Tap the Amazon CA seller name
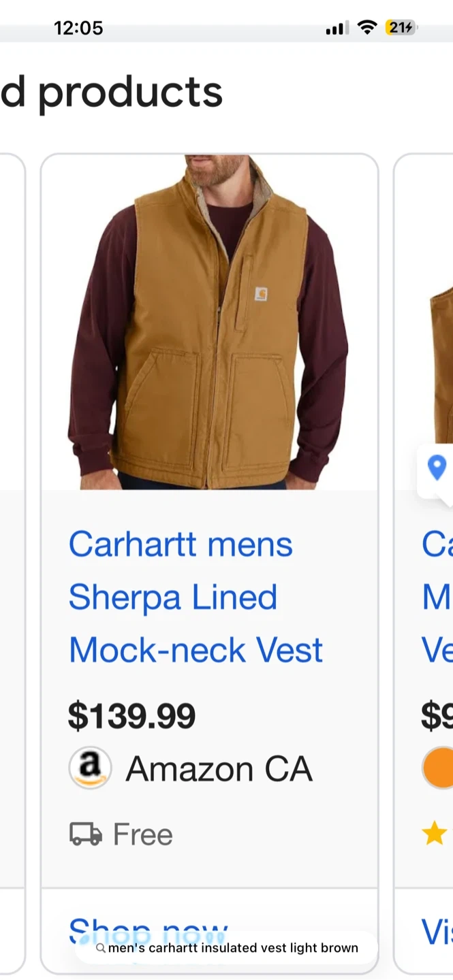This screenshot has width=453, height=980. coord(219,769)
